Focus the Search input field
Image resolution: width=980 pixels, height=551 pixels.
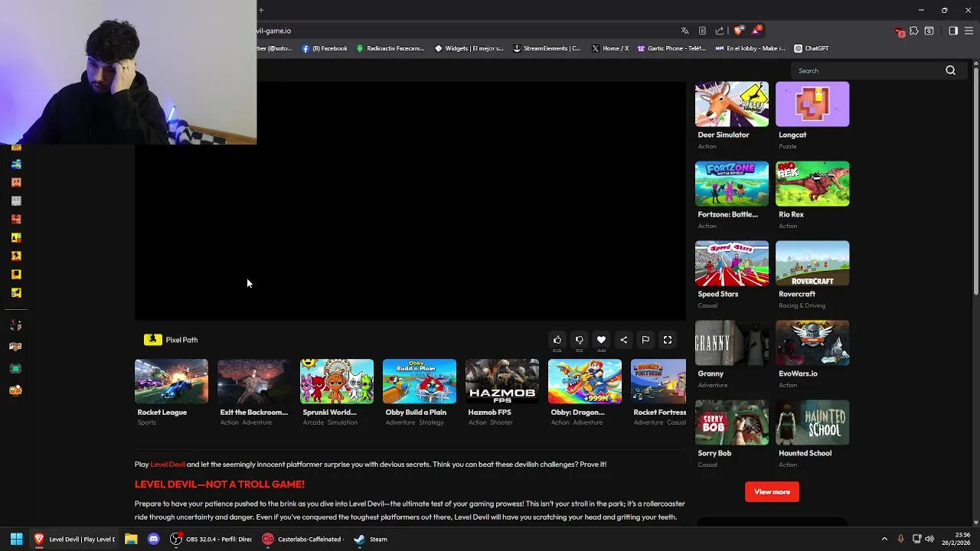[x=869, y=70]
